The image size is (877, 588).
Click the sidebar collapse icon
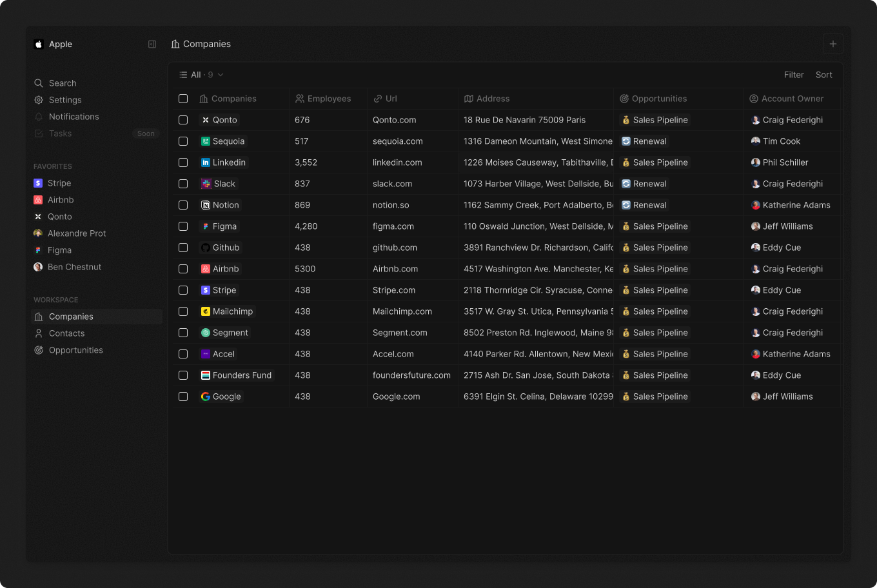pyautogui.click(x=152, y=44)
